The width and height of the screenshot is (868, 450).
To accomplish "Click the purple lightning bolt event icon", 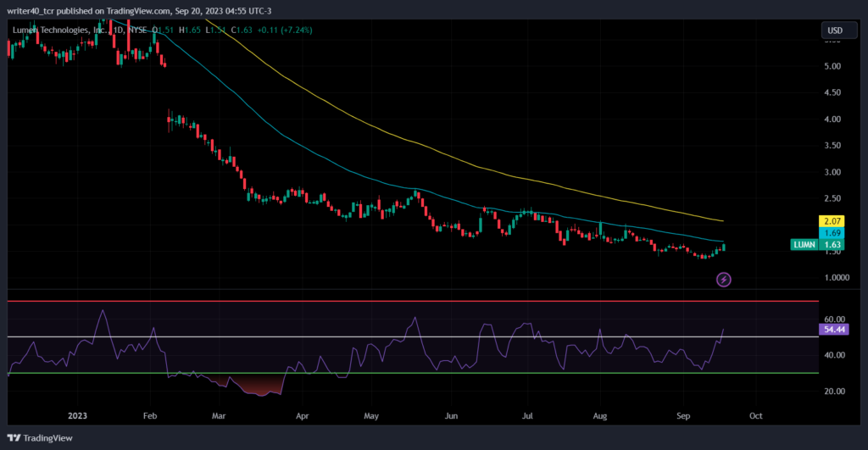I will click(x=724, y=280).
